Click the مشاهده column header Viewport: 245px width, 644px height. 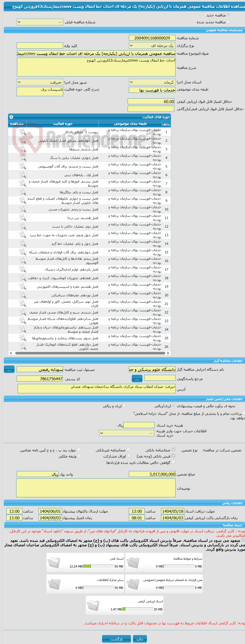(x=17, y=123)
